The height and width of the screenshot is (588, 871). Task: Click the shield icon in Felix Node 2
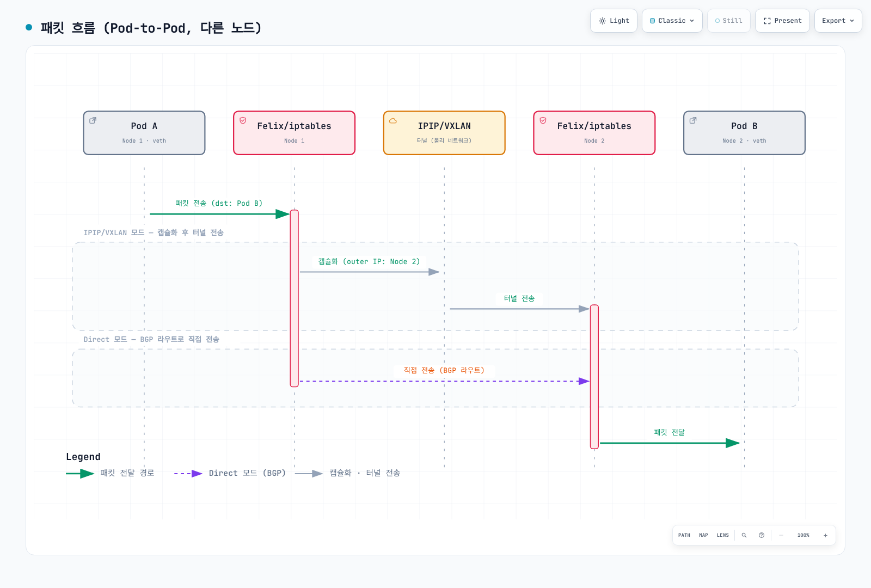point(543,120)
